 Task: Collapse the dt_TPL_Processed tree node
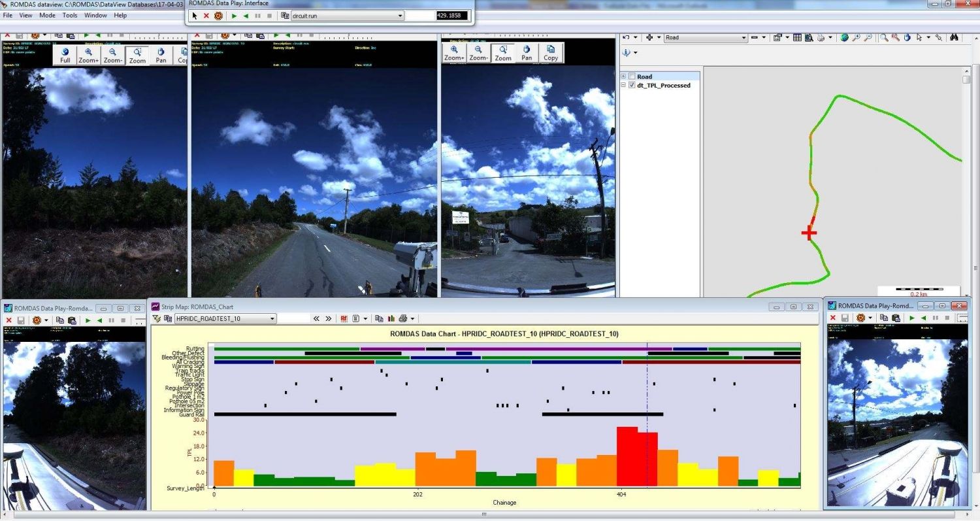point(623,85)
